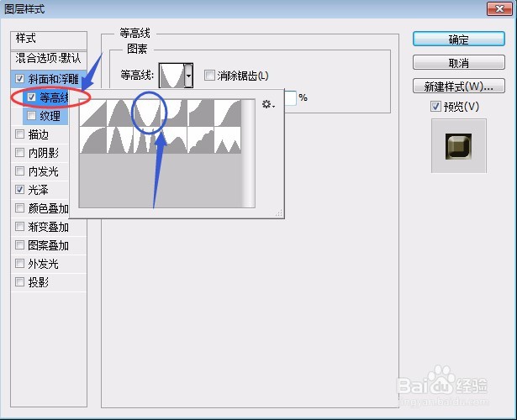Select the Cone contour preset
The image size is (517, 420).
click(120, 113)
